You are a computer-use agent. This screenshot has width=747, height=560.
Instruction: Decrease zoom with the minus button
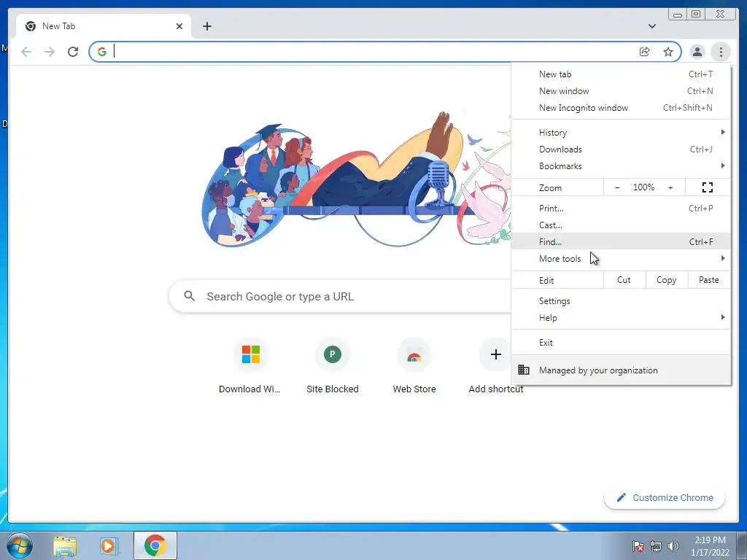point(617,187)
